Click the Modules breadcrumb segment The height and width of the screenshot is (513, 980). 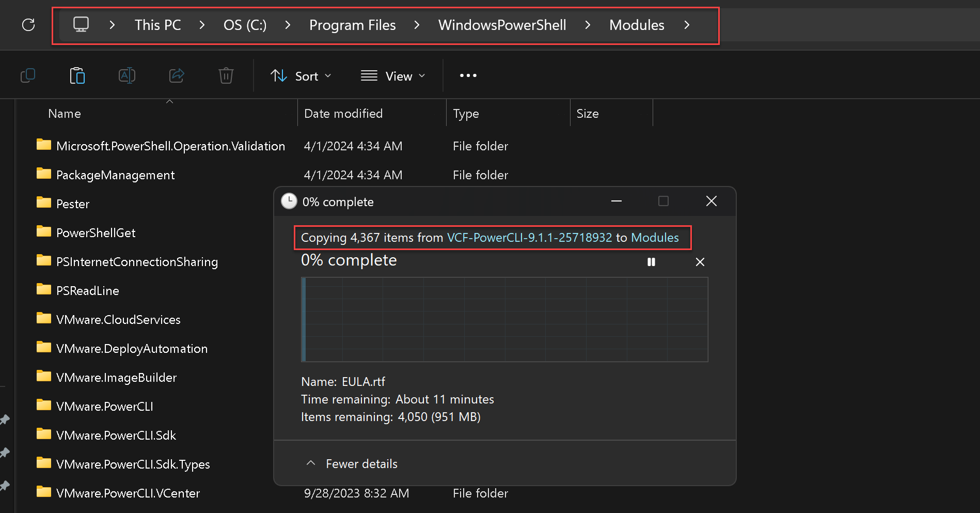(x=637, y=25)
